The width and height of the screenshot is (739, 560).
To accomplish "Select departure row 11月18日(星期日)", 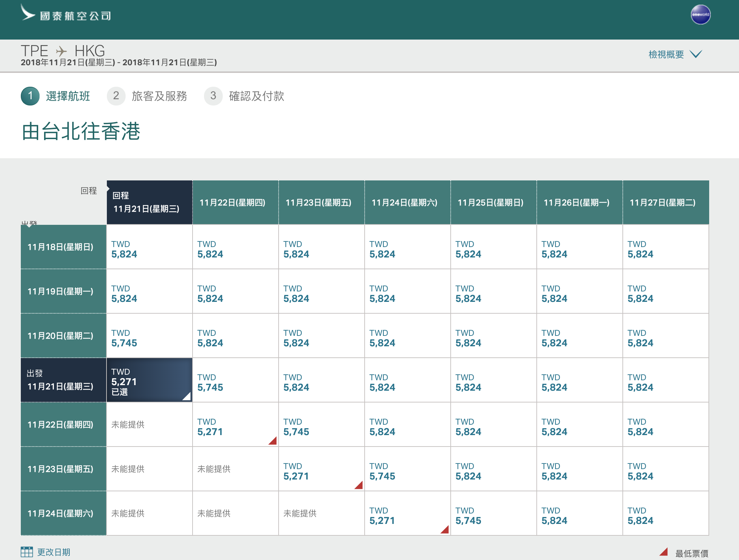I will [x=63, y=247].
